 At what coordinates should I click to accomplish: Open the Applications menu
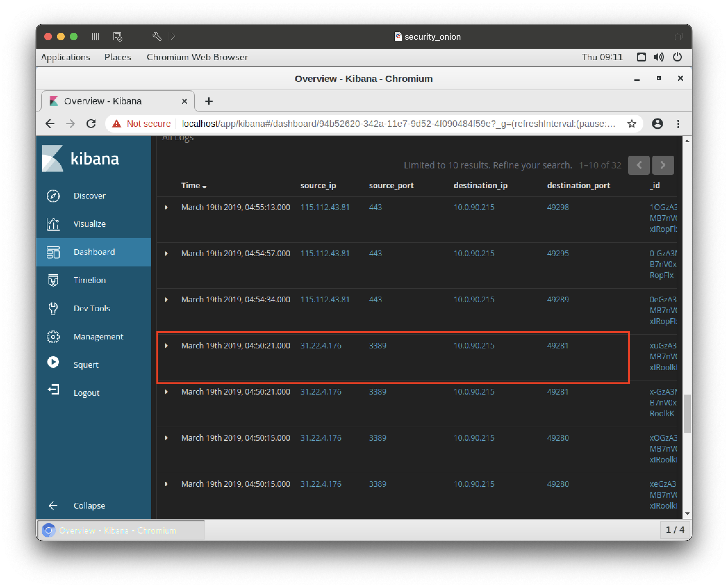[x=65, y=57]
